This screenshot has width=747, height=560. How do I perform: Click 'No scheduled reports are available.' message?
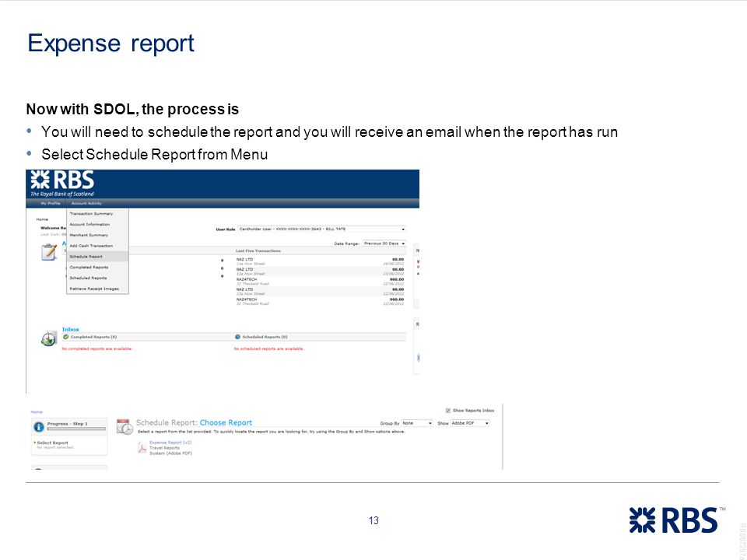tap(268, 348)
